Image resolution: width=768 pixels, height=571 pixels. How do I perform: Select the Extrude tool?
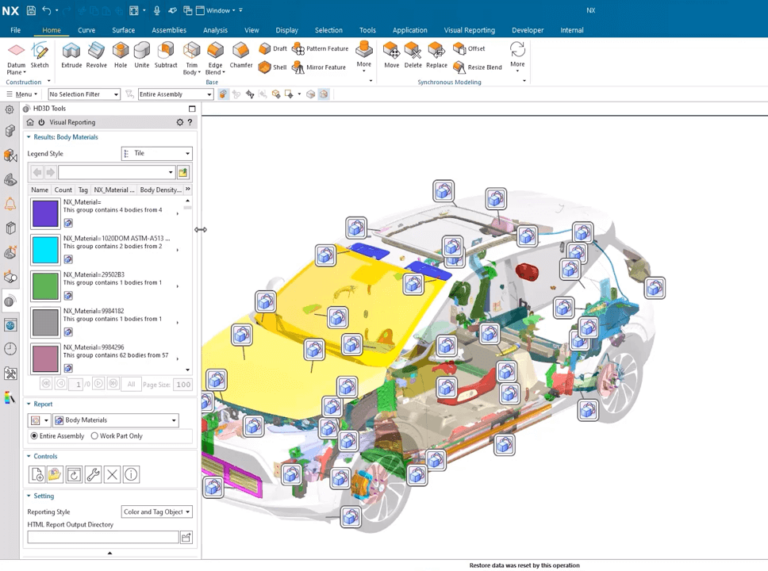72,55
